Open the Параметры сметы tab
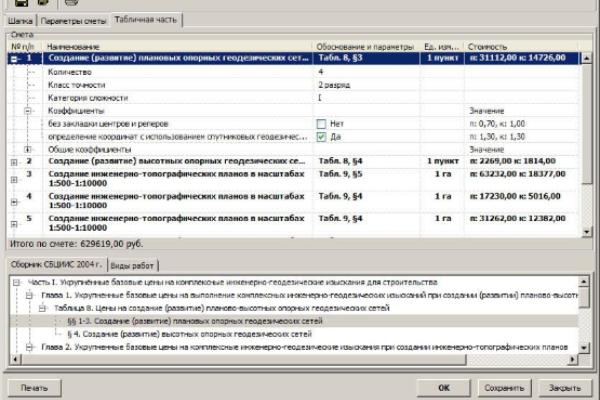The height and width of the screenshot is (400, 600). point(73,21)
